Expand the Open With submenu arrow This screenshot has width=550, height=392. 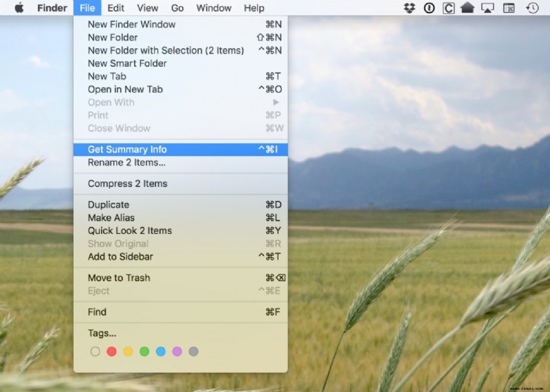[276, 102]
